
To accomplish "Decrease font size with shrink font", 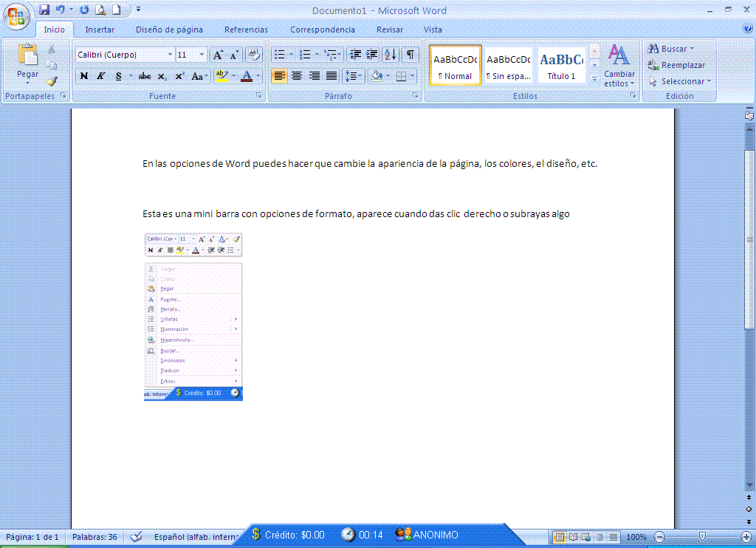I will point(234,55).
